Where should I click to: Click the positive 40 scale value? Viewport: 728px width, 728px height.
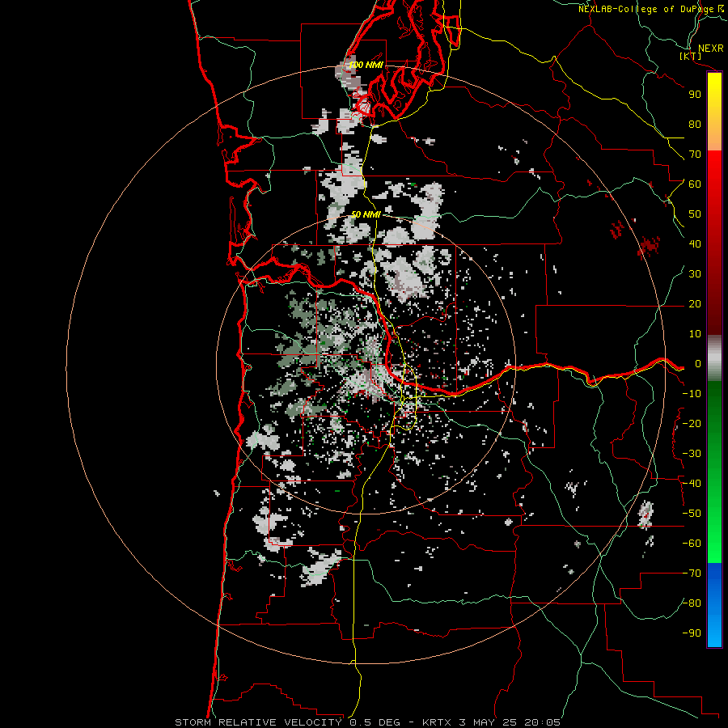click(x=695, y=244)
